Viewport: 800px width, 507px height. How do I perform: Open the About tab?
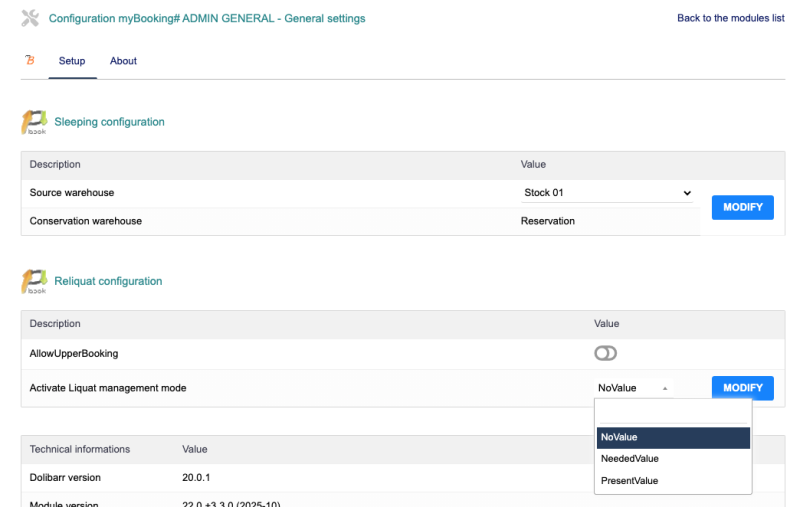pos(123,61)
